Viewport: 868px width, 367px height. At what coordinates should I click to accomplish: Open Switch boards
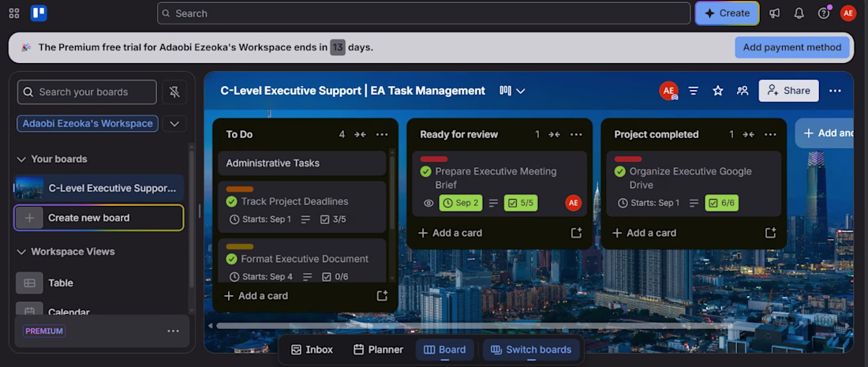pyautogui.click(x=531, y=350)
